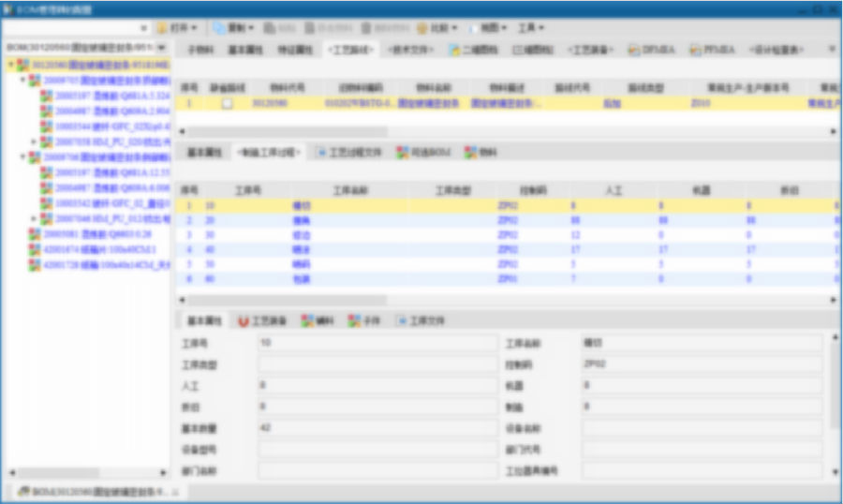
Task: Collapse the root node 30120560
Action: point(10,65)
